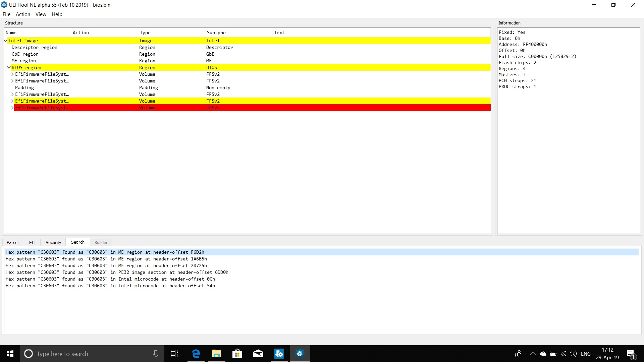This screenshot has width=644, height=362.
Task: Select search result at header-offset 1A6B5h
Action: [x=322, y=259]
